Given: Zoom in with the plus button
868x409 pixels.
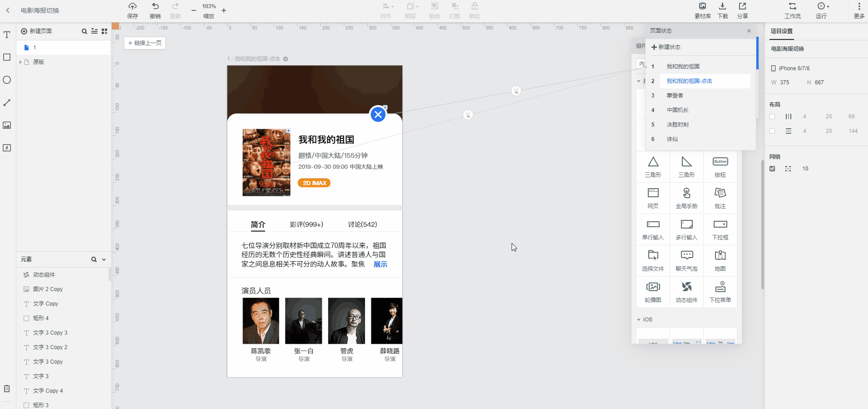Looking at the screenshot, I should (224, 10).
